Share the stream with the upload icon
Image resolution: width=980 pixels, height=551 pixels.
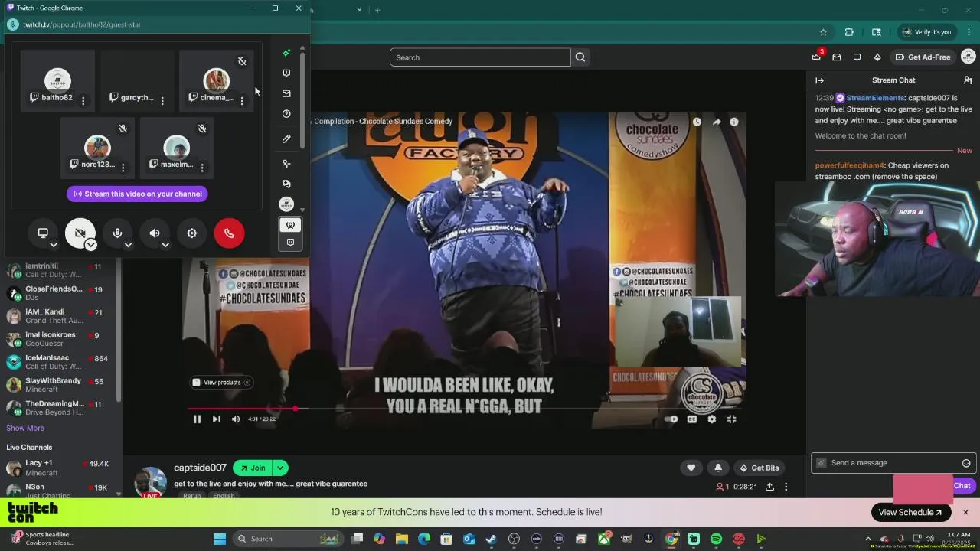pos(769,487)
